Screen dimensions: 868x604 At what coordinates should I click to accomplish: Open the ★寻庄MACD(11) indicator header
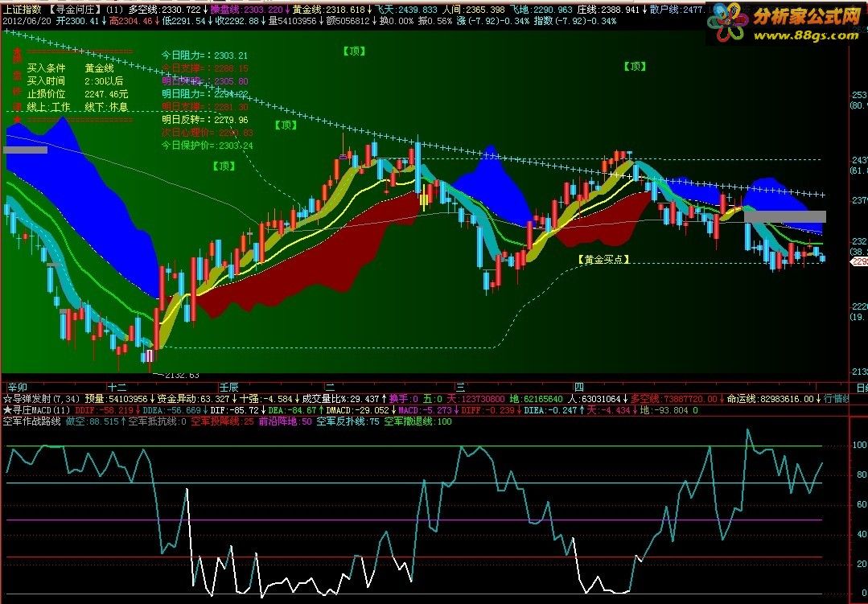pos(36,410)
